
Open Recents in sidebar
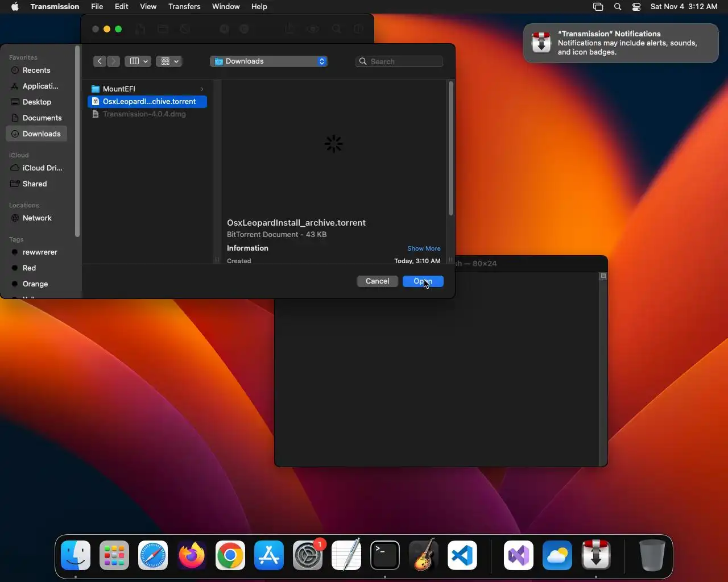(36, 70)
